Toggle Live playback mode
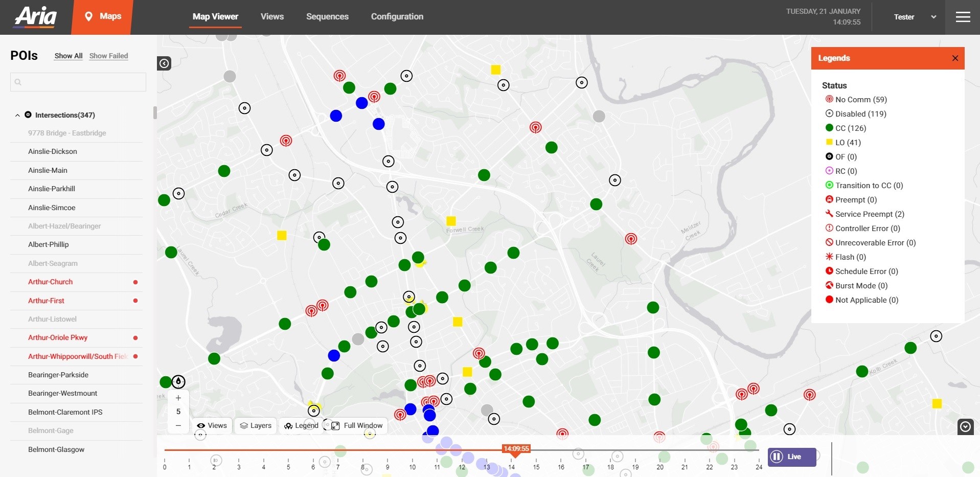This screenshot has height=477, width=980. pyautogui.click(x=792, y=457)
